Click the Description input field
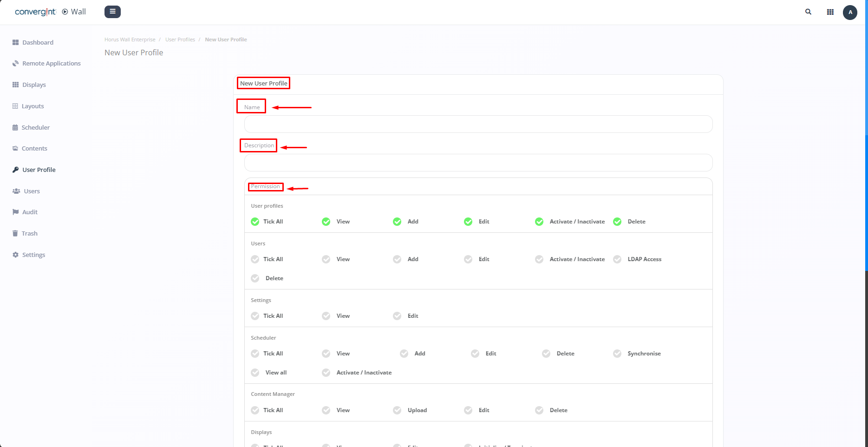Image resolution: width=868 pixels, height=447 pixels. (x=478, y=163)
